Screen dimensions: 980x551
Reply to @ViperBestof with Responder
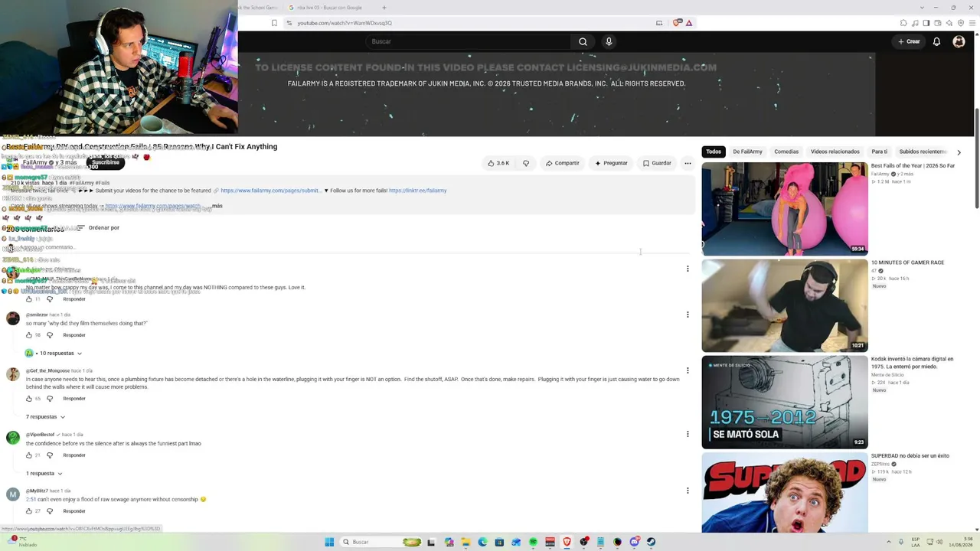74,455
